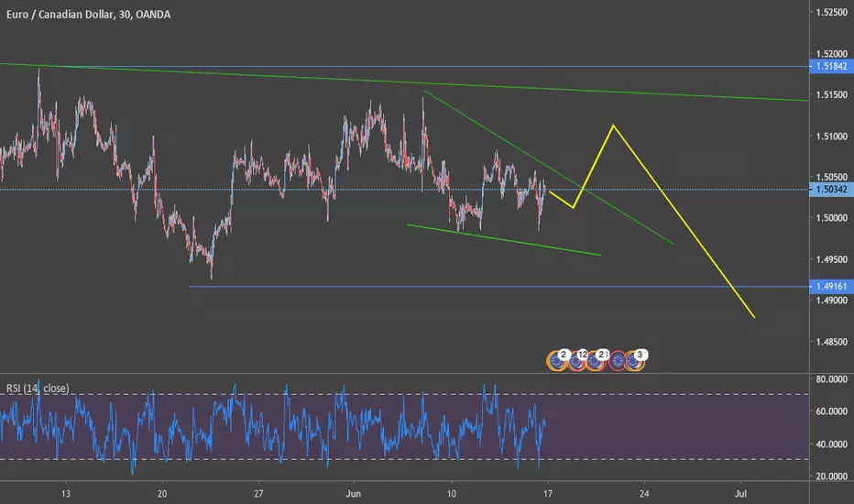This screenshot has height=504, width=854.
Task: Select the blue RSI line in the indicator pane
Action: point(272,428)
